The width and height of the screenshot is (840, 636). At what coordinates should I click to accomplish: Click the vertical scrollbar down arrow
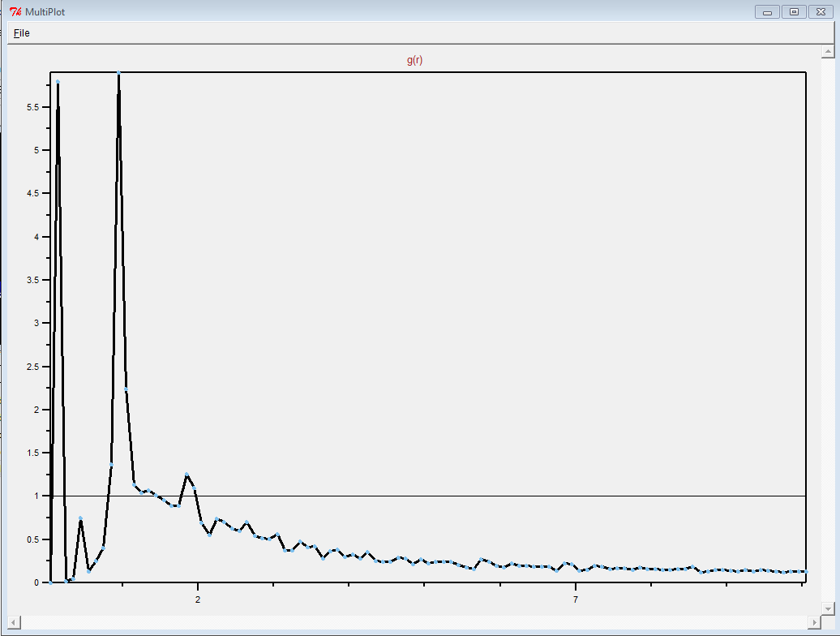pyautogui.click(x=828, y=608)
